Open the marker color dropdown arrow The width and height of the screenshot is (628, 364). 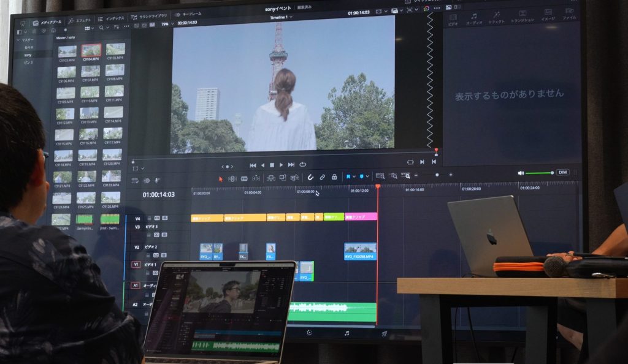point(367,176)
